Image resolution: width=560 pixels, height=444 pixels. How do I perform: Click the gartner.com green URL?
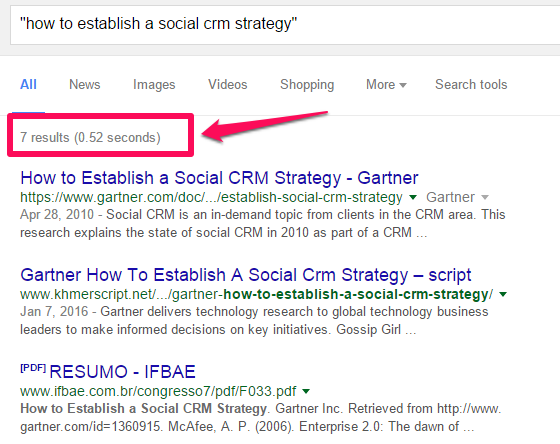[x=211, y=197]
